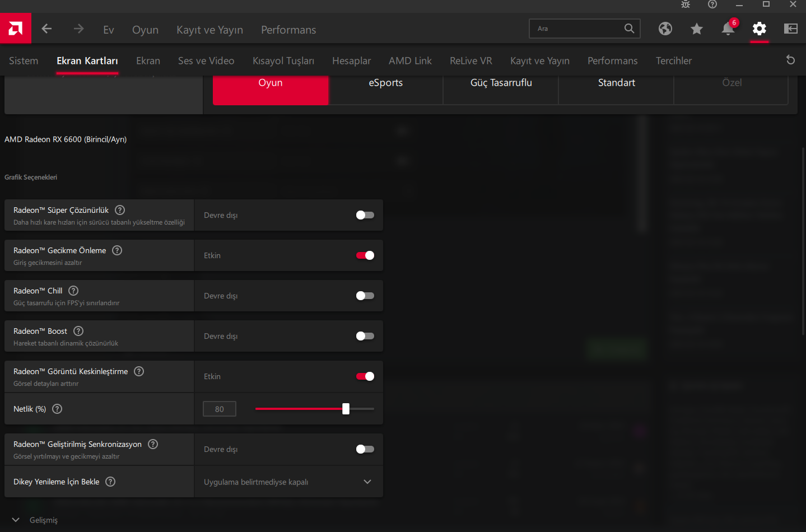
Task: Show help for Görüntü Keskinleştirme
Action: pyautogui.click(x=139, y=371)
